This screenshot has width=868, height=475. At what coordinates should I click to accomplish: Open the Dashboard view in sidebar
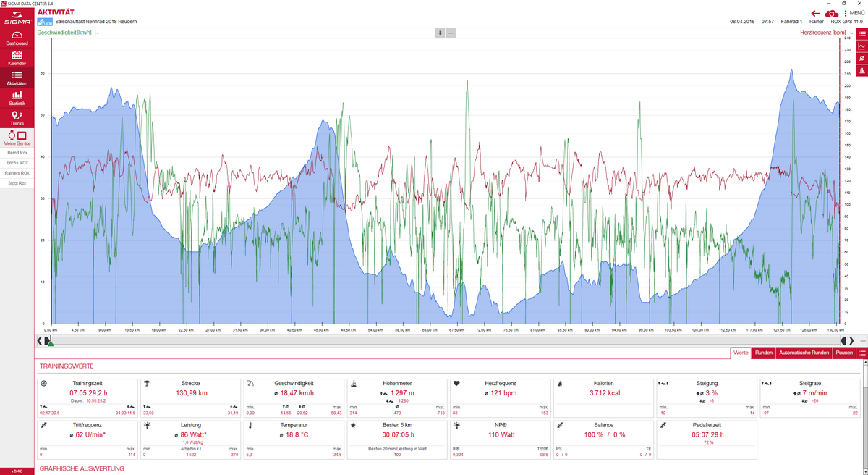(17, 38)
